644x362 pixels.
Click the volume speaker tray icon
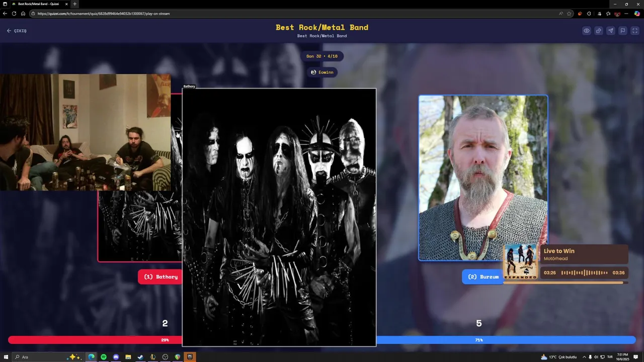(596, 357)
